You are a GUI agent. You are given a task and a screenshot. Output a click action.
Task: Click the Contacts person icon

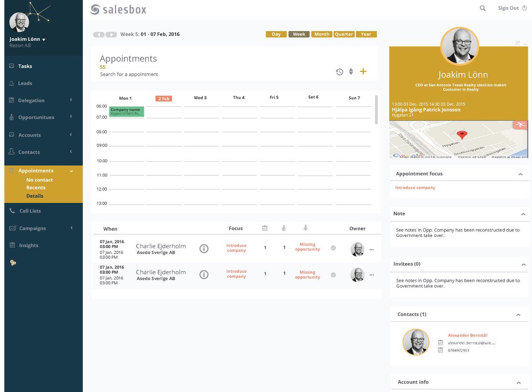click(12, 151)
